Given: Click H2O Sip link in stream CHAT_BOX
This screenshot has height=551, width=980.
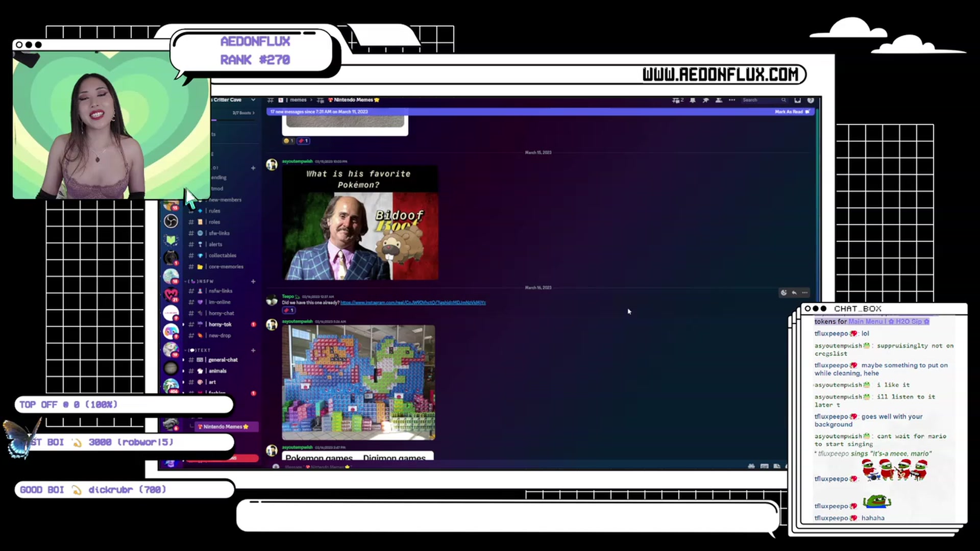Looking at the screenshot, I should click(x=909, y=321).
